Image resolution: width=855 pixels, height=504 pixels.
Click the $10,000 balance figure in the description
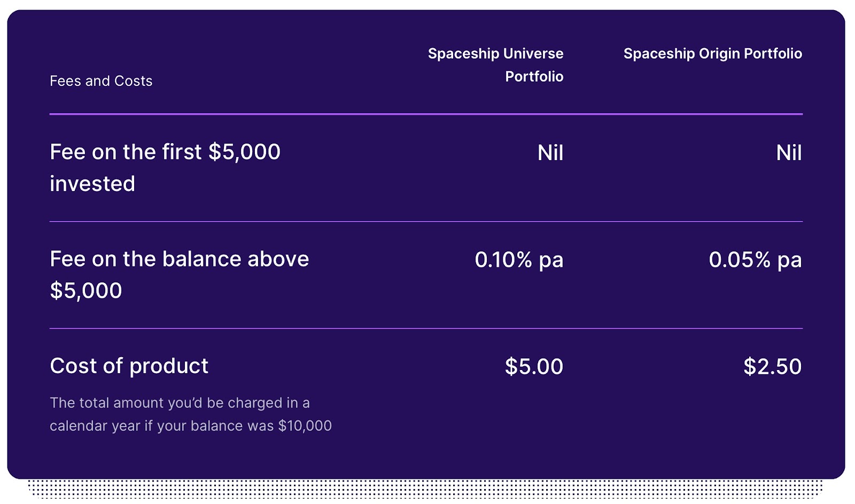pos(305,426)
